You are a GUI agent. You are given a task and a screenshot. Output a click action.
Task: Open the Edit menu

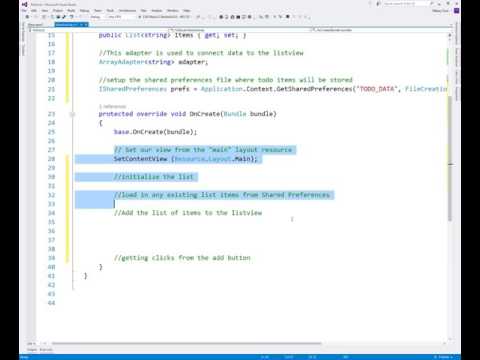[34, 11]
